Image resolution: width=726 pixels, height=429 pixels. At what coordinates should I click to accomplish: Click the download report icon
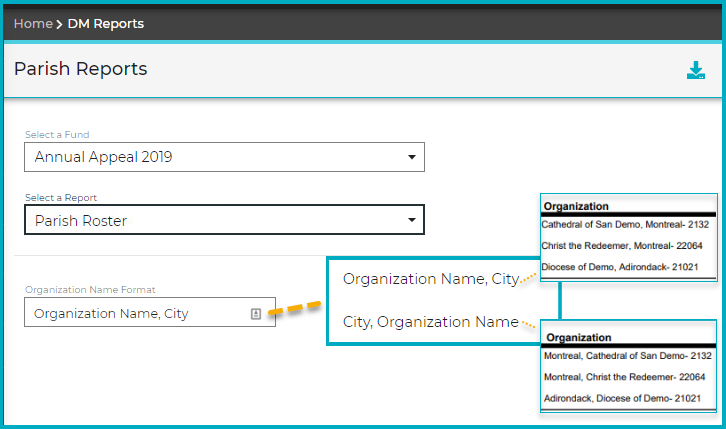(x=695, y=70)
